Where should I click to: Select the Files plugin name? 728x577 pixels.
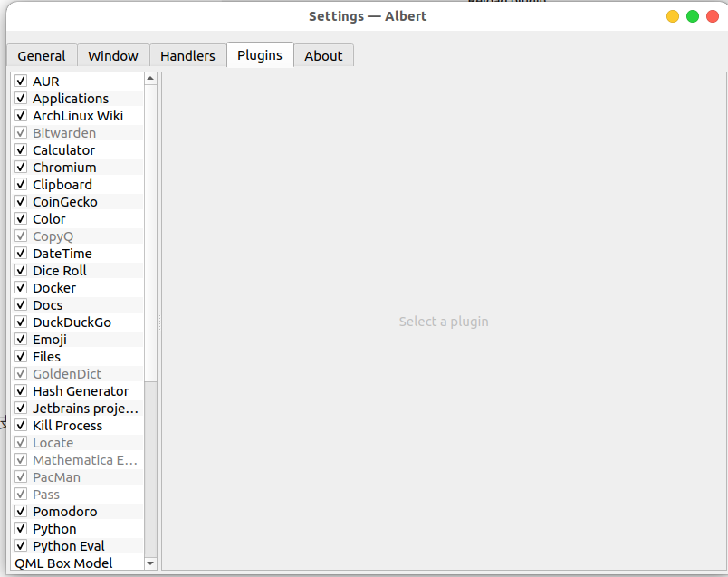[46, 356]
